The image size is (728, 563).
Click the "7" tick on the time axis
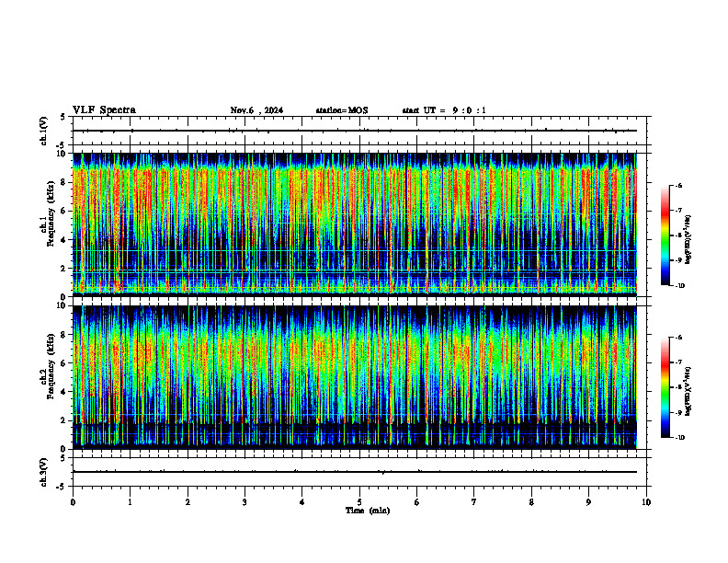[474, 502]
